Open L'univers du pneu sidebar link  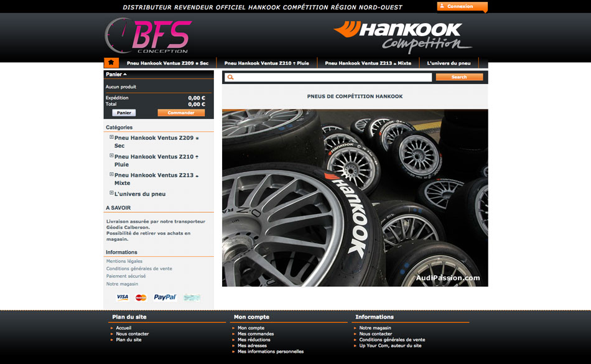[x=140, y=194]
